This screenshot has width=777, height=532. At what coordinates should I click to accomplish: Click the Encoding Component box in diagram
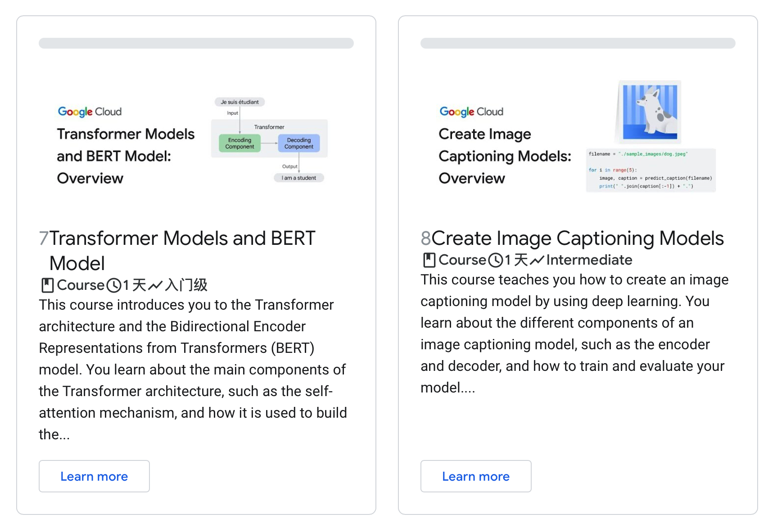click(x=239, y=143)
